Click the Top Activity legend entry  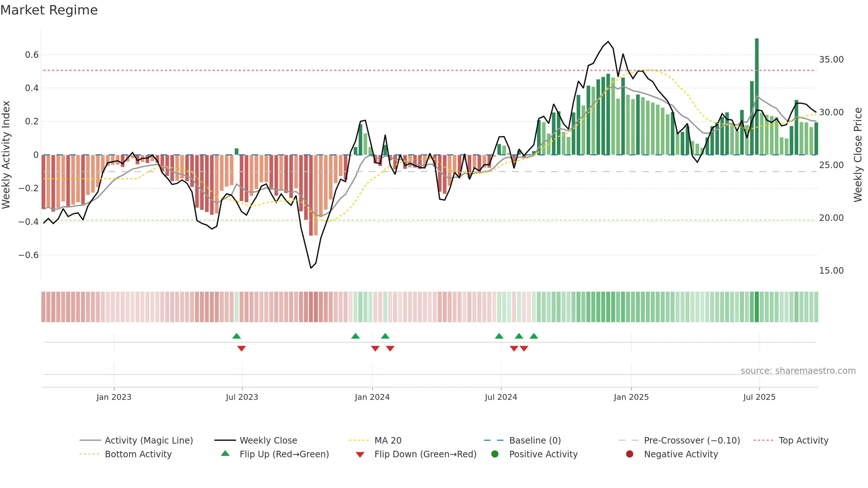tap(791, 440)
